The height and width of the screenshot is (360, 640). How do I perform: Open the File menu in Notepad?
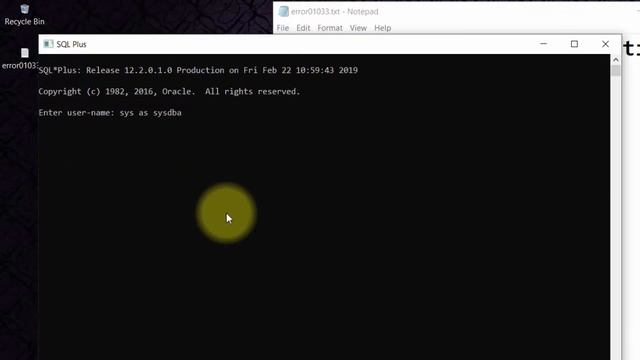coord(282,28)
